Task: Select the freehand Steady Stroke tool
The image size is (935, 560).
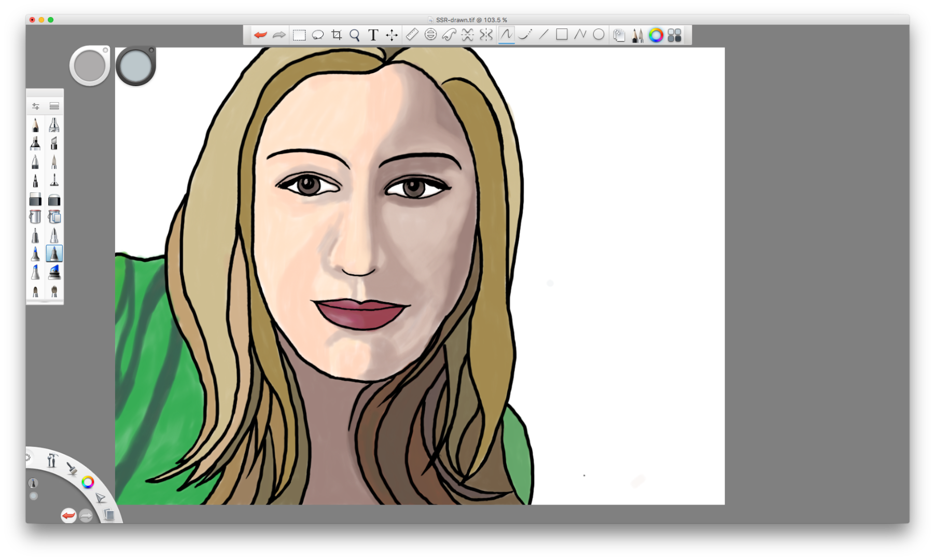Action: click(x=506, y=35)
